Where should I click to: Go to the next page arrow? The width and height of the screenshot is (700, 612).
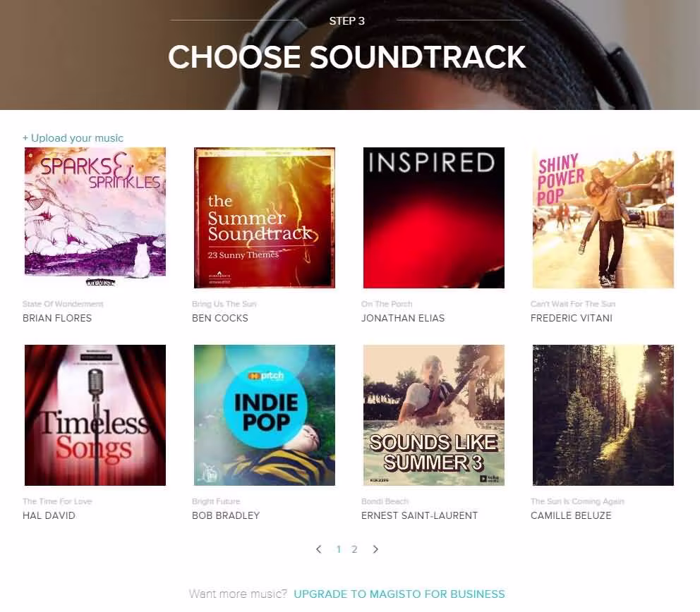375,549
